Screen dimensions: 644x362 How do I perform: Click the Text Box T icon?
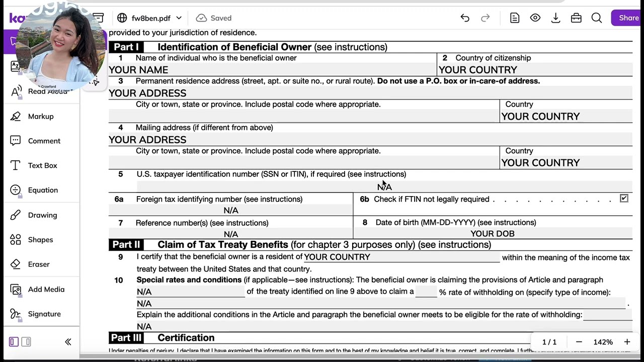coord(16,165)
